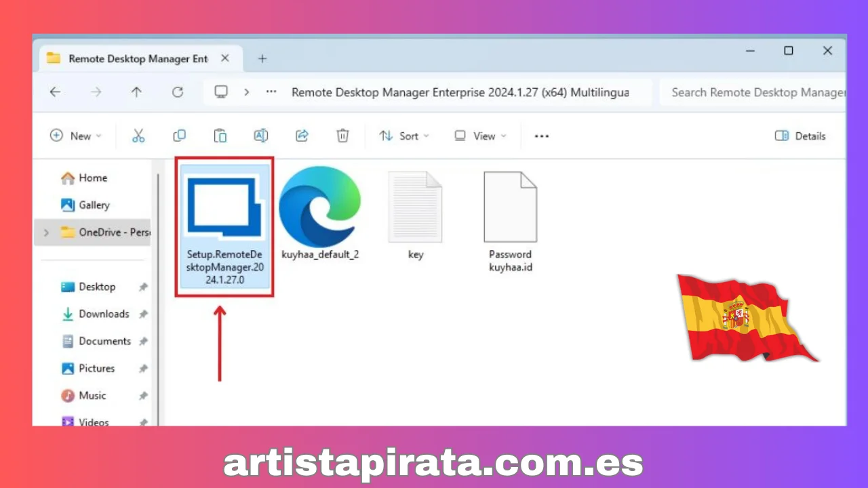Click the This PC monitor icon in address bar
Image resolution: width=868 pixels, height=488 pixels.
[221, 92]
